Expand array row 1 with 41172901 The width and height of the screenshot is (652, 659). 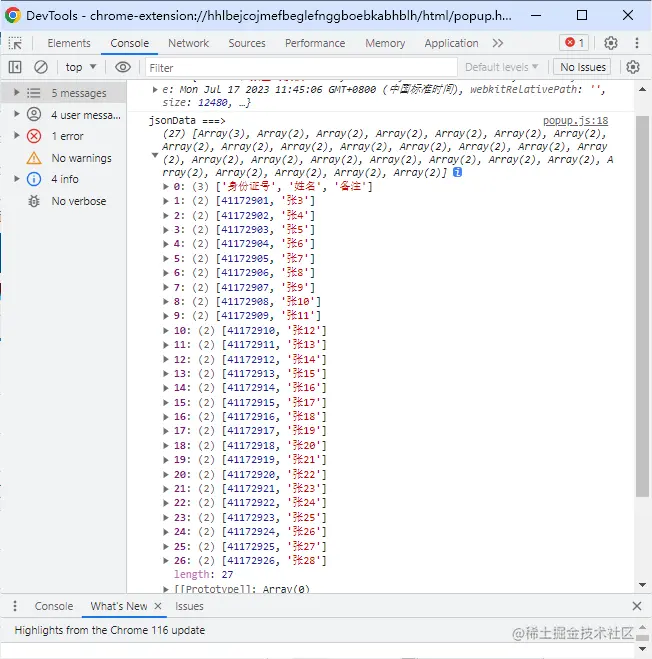point(166,201)
